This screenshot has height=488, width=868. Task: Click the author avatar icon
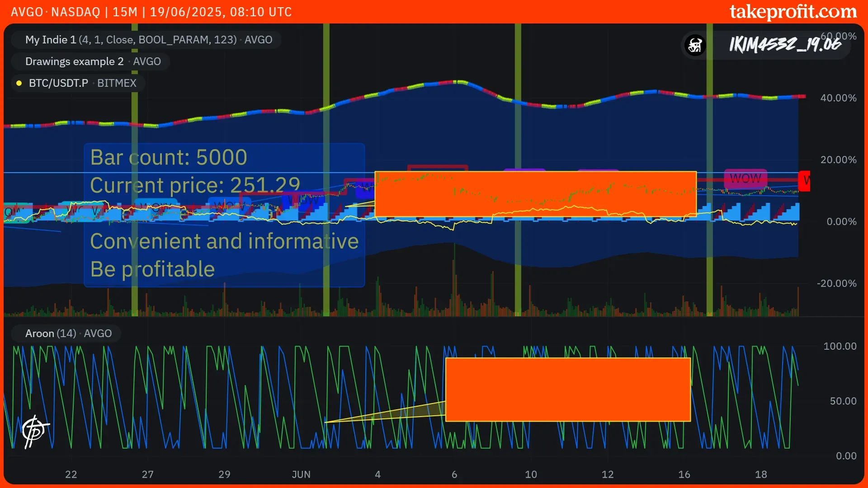[x=695, y=45]
